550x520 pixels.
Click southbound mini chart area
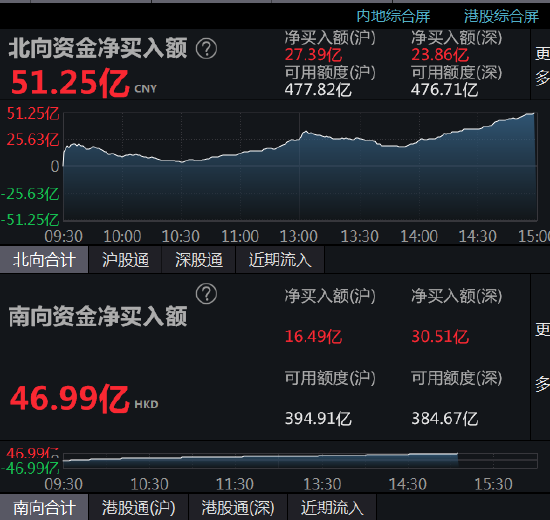tap(300, 460)
